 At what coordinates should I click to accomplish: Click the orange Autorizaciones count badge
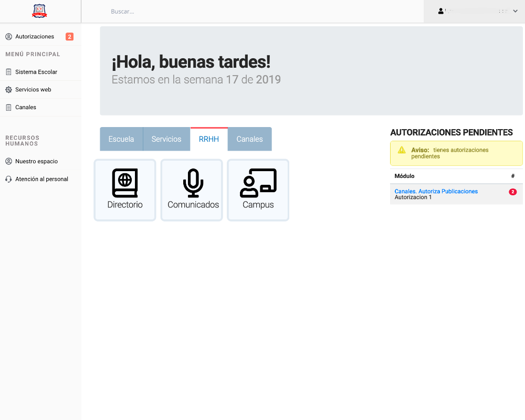click(x=70, y=37)
